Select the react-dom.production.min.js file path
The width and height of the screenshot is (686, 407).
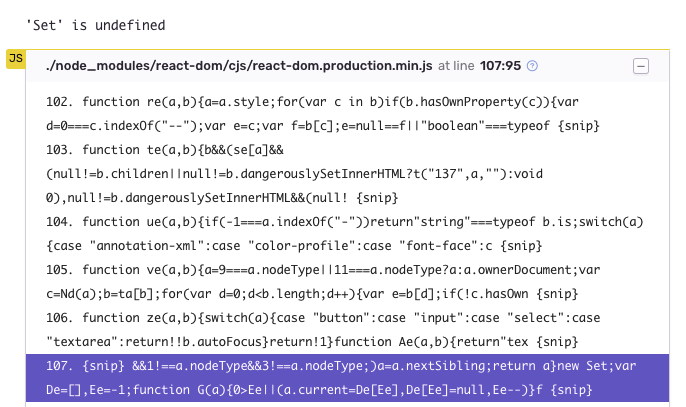click(239, 66)
